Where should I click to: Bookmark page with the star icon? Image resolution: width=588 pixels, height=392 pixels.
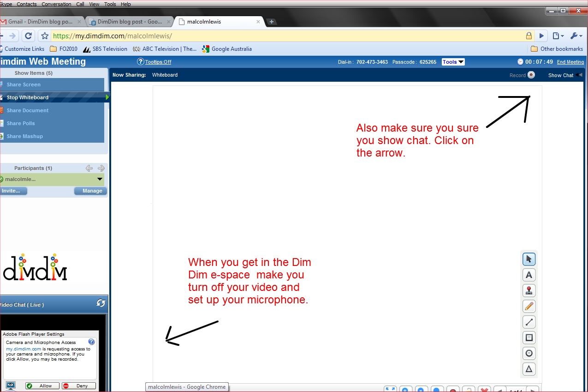[x=44, y=36]
